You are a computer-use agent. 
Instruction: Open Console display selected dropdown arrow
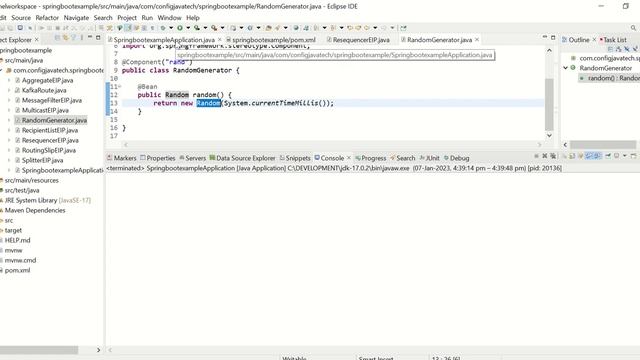tap(624, 156)
